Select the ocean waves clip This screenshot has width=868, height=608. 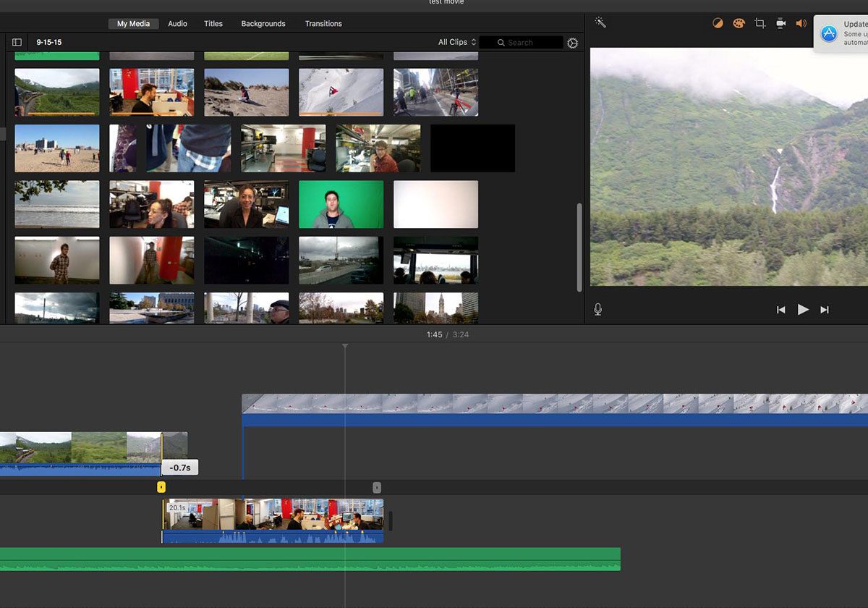coord(57,205)
